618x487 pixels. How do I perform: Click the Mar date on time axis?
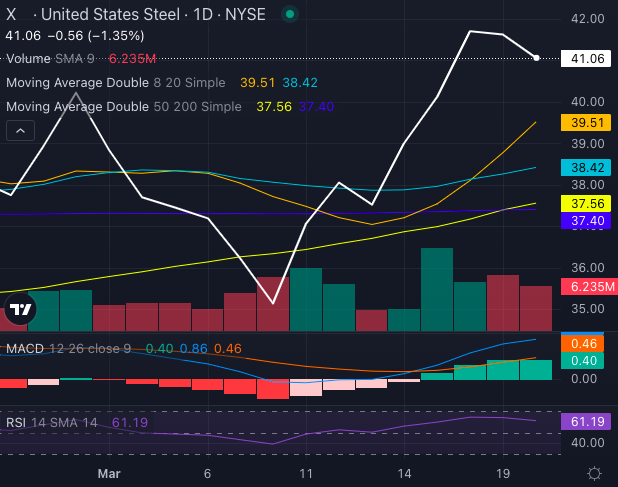(x=111, y=472)
